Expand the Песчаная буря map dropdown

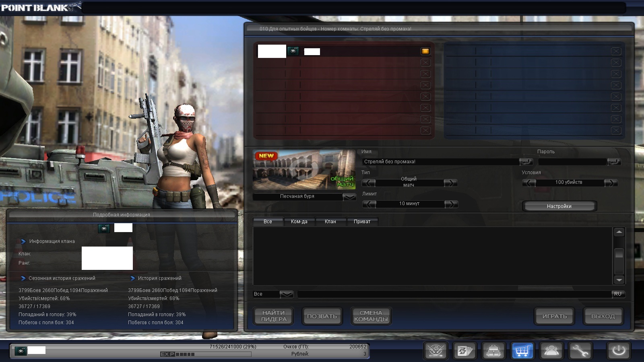[x=349, y=197]
